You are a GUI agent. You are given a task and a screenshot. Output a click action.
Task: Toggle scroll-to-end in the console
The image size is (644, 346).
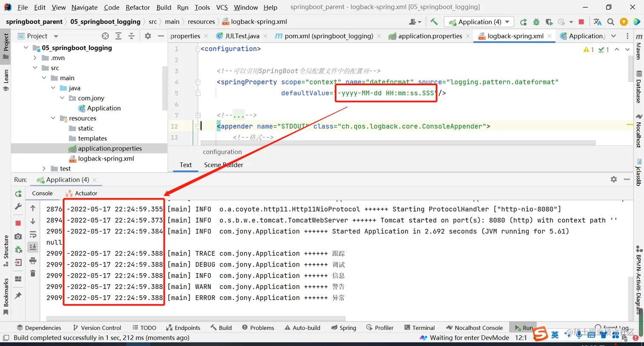[x=33, y=247]
